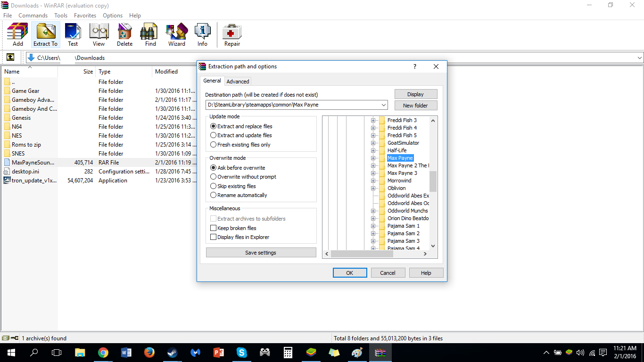This screenshot has width=644, height=362.
Task: Open the View tool in WinRAR toolbar
Action: click(99, 34)
